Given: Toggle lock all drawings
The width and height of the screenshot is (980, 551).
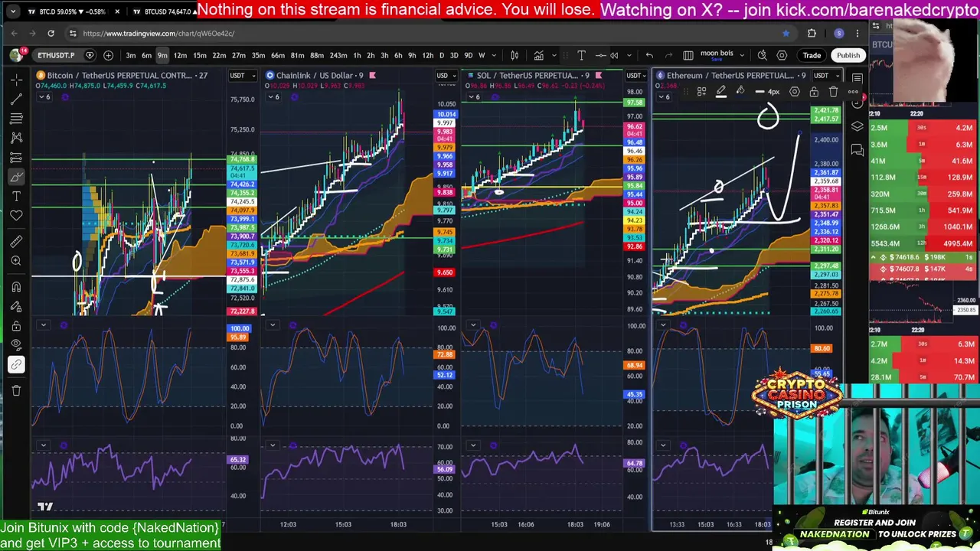Looking at the screenshot, I should tap(16, 326).
